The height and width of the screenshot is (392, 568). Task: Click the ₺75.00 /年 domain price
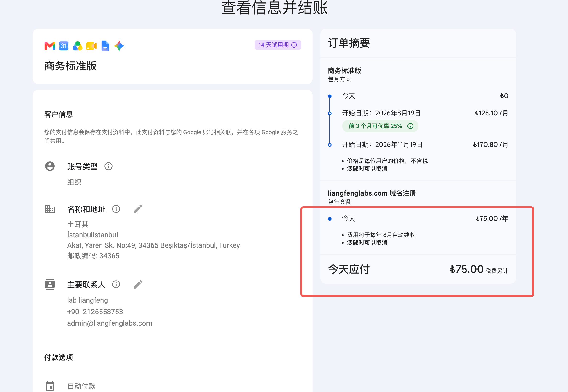click(x=492, y=219)
